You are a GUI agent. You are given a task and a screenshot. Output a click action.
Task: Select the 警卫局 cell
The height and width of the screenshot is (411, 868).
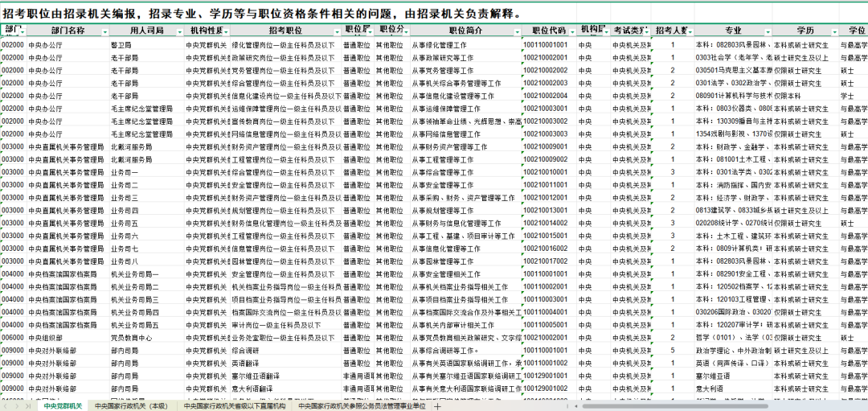point(146,45)
